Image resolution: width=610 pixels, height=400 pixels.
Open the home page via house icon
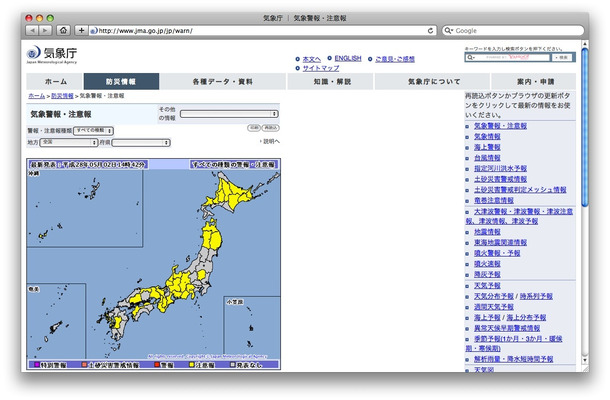[x=63, y=30]
